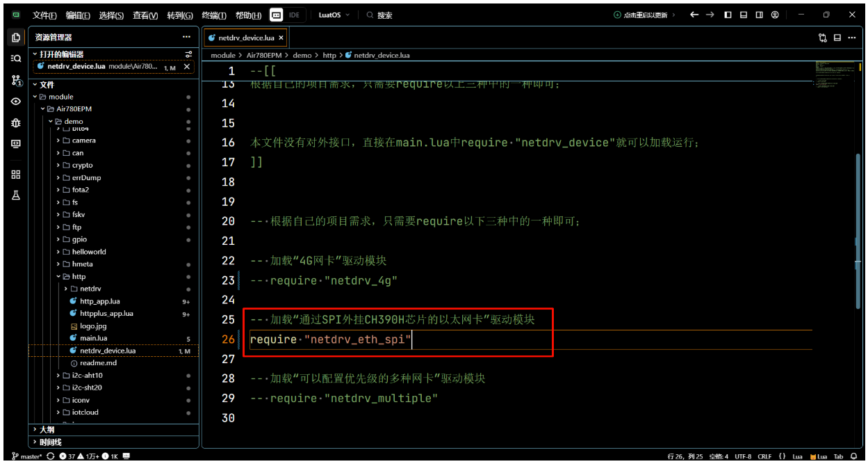The height and width of the screenshot is (464, 868).
Task: Click the editor minimap preview
Action: pos(834,75)
